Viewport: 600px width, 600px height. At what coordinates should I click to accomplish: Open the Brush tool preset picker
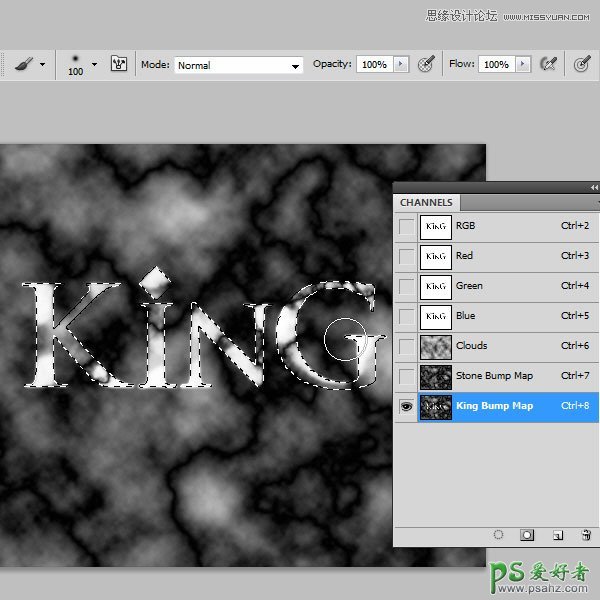tap(28, 64)
